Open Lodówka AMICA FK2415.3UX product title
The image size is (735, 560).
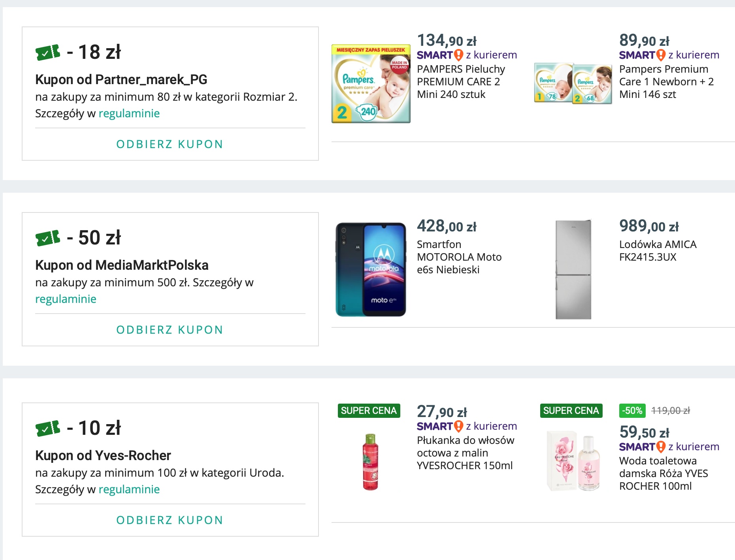coord(658,251)
